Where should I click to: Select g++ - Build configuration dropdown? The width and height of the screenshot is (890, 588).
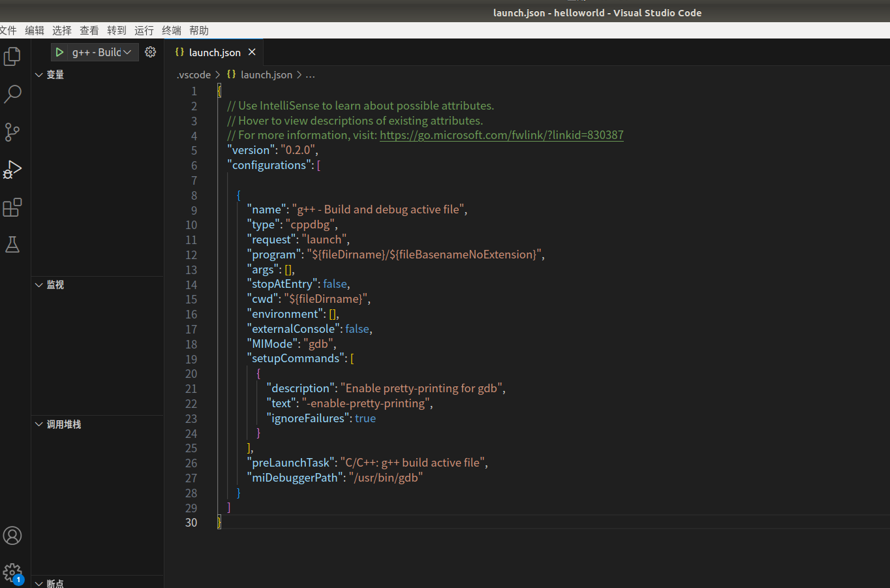(x=102, y=52)
